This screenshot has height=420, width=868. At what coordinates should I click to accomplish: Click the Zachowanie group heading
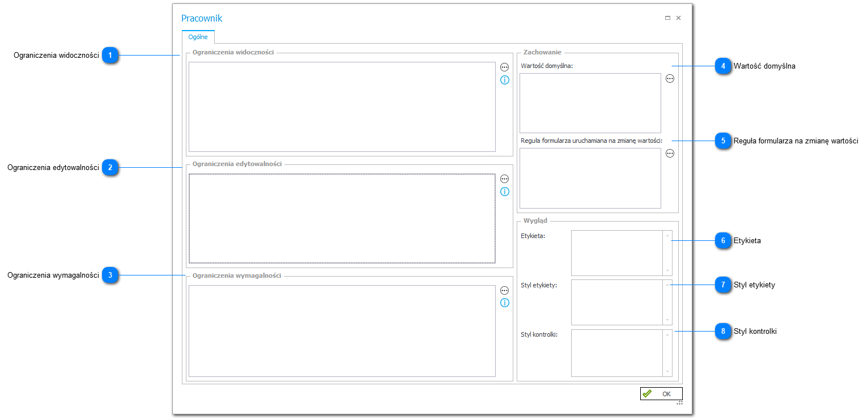[542, 52]
